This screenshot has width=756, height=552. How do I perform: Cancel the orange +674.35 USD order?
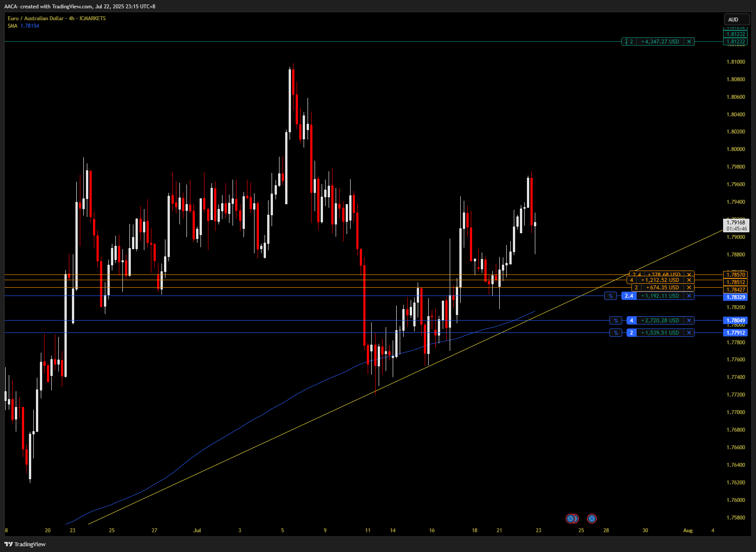coord(689,288)
